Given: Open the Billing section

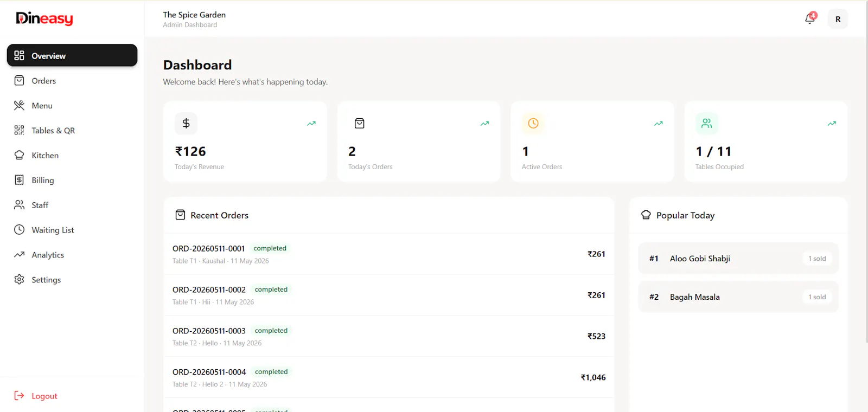Looking at the screenshot, I should 72,180.
